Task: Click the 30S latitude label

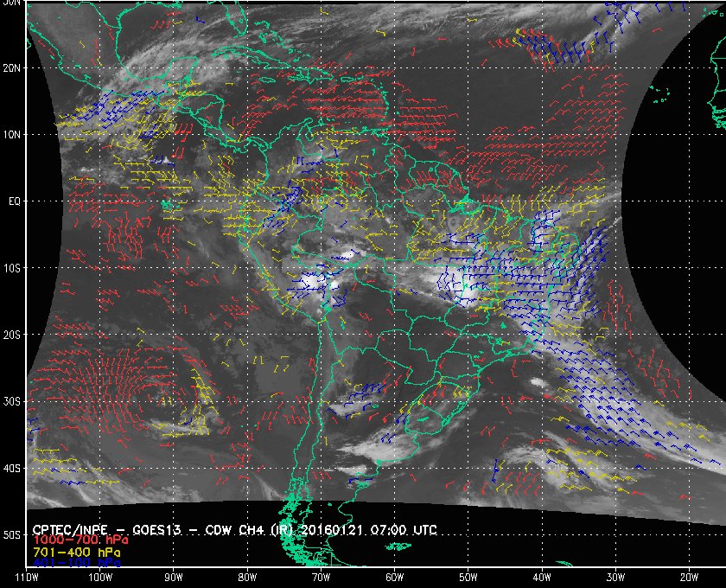Action: pos(11,401)
